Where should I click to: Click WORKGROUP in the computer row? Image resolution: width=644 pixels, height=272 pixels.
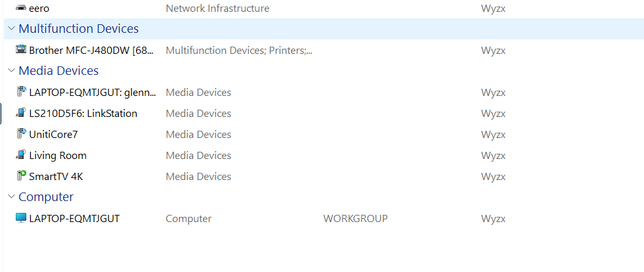pos(356,219)
